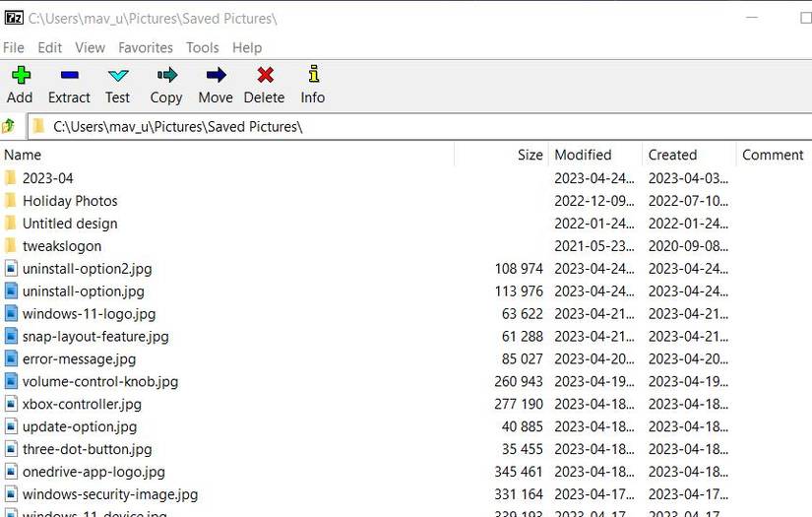This screenshot has height=517, width=812.
Task: Open the Info icon
Action: [x=314, y=74]
